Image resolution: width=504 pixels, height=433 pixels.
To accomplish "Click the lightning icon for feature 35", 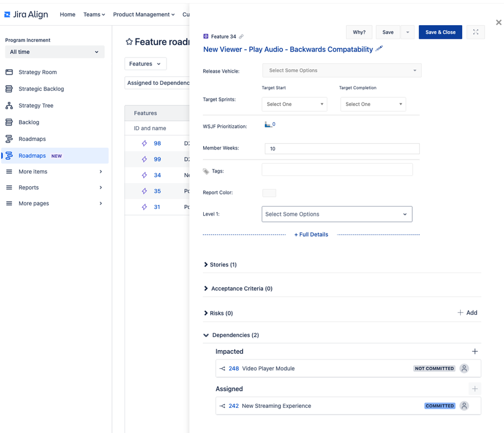I will [144, 191].
